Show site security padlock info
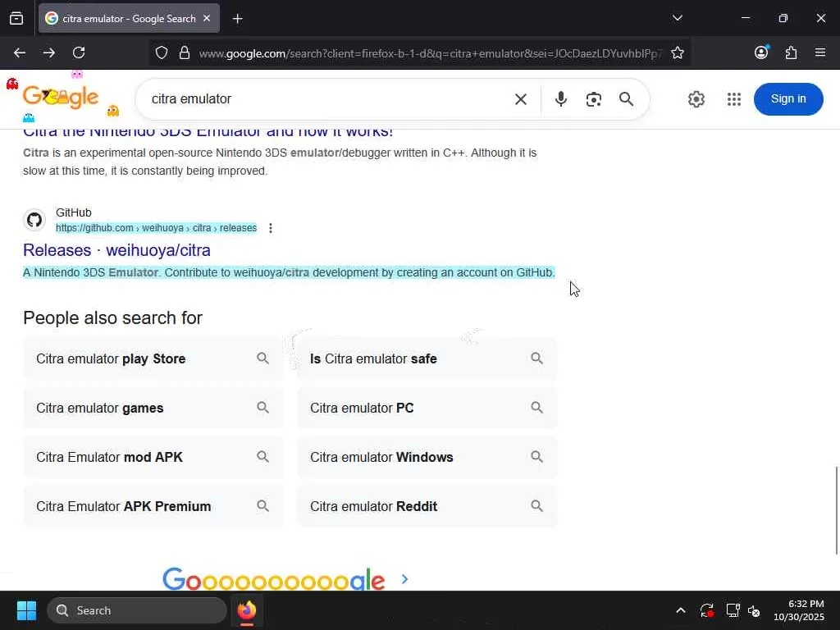The image size is (840, 630). (x=185, y=52)
